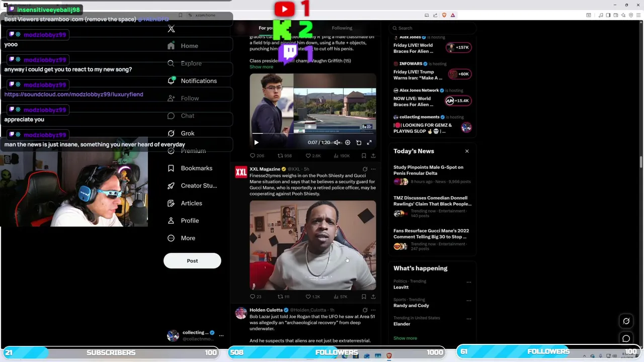Viewport: 644px width, 362px height.
Task: Open collecting moments hosted stream
Action: [433, 125]
